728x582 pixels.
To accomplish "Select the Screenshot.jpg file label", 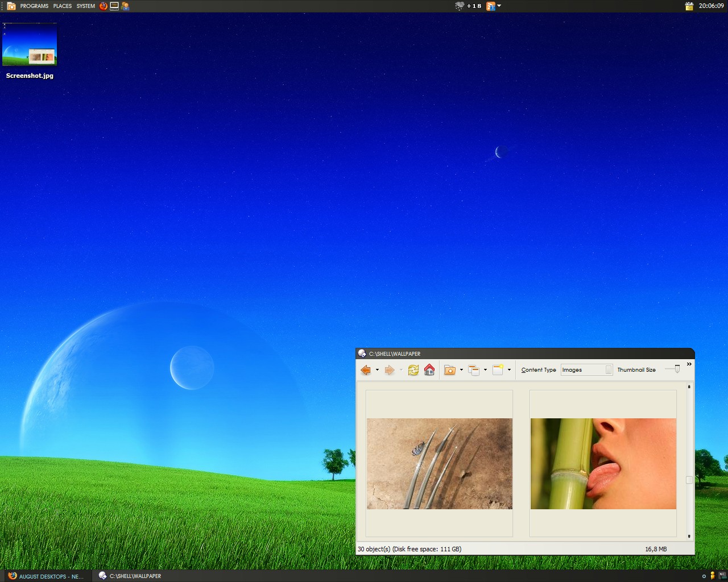I will (30, 76).
